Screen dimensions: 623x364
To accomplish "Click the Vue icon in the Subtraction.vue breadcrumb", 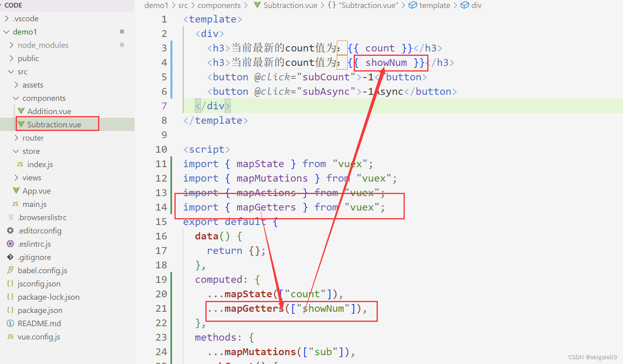I will (x=257, y=5).
